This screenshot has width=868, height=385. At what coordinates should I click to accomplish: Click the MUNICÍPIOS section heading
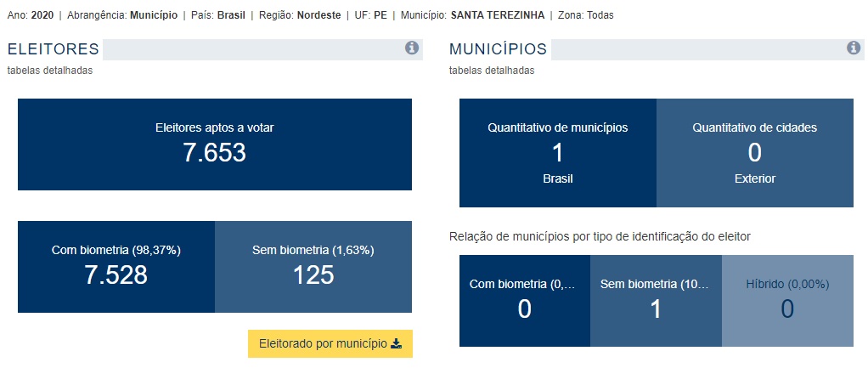(x=498, y=48)
